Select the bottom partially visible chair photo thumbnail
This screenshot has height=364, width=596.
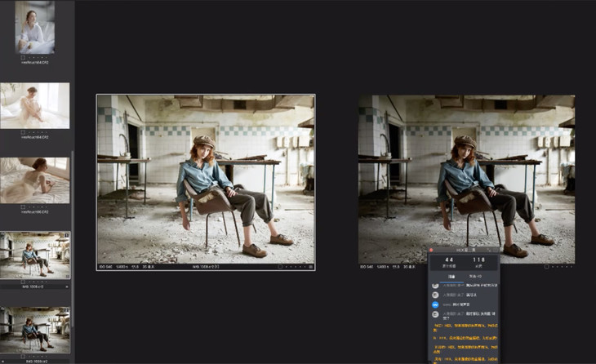(34, 328)
